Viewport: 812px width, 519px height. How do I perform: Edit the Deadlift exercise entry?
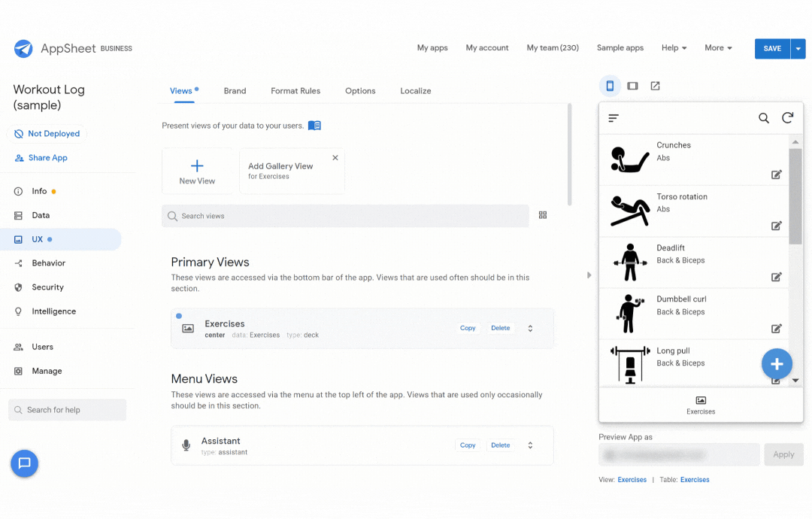(x=776, y=277)
